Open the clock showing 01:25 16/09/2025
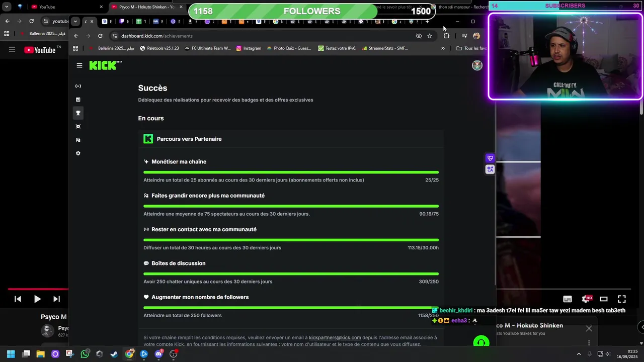This screenshot has height=362, width=644. 627,354
